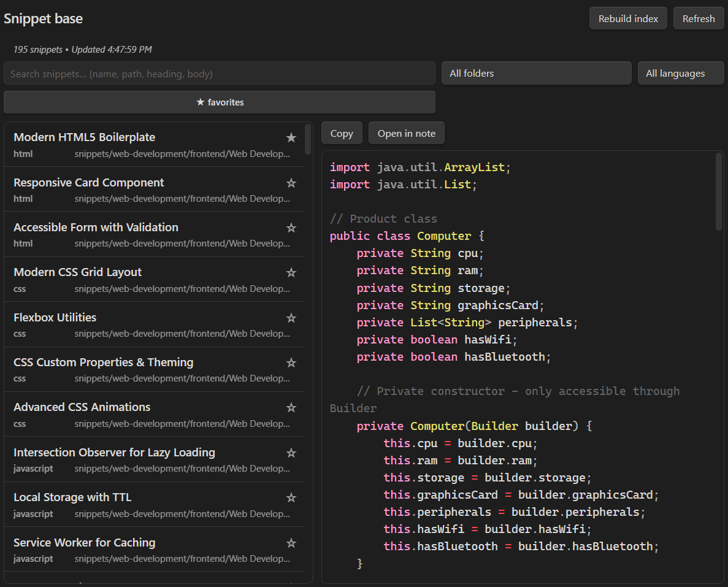This screenshot has width=728, height=587.
Task: Refresh the snippet list
Action: point(699,18)
